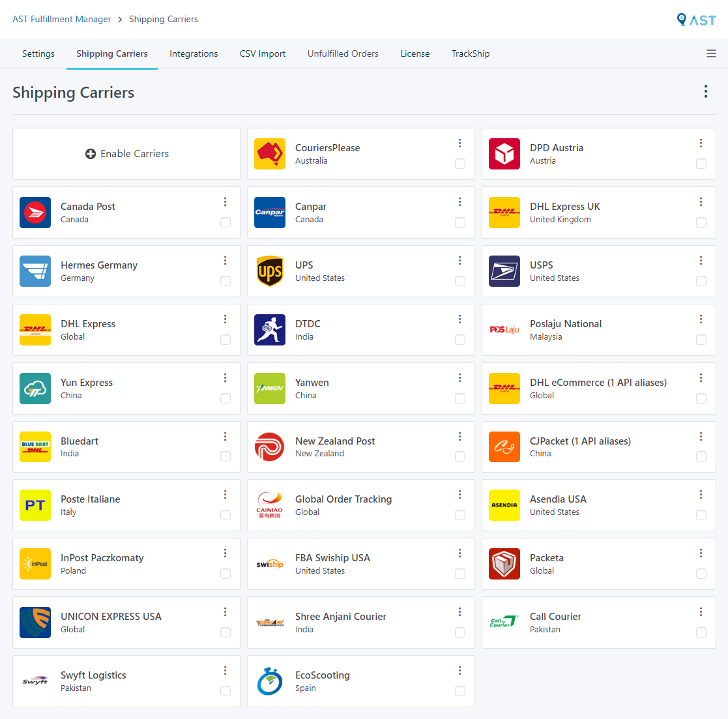
Task: Enable the Yanwen carrier checkbox
Action: 460,398
